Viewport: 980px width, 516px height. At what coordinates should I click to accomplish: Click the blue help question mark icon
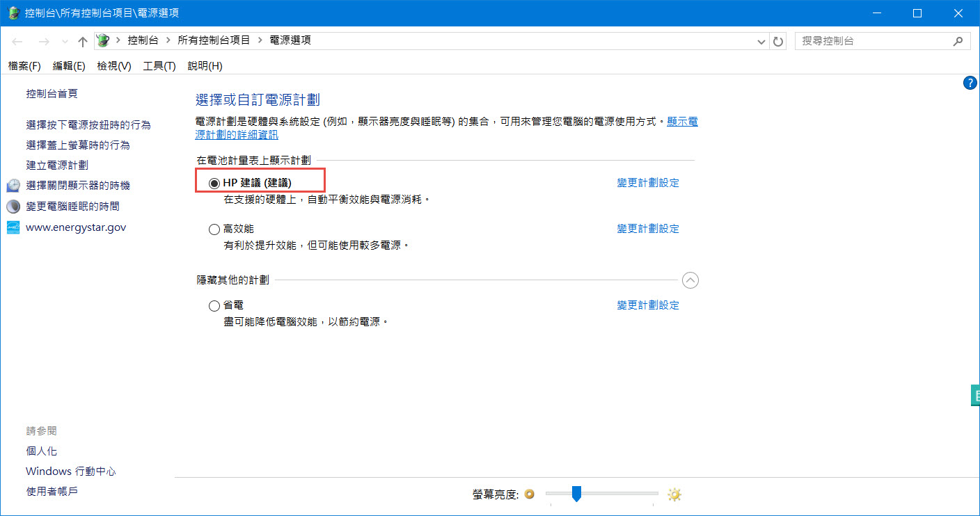click(x=970, y=83)
